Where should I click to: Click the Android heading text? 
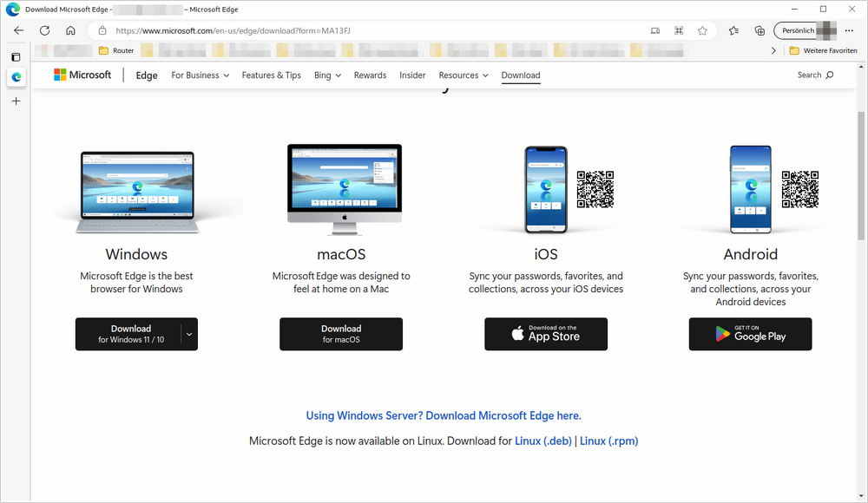point(751,254)
